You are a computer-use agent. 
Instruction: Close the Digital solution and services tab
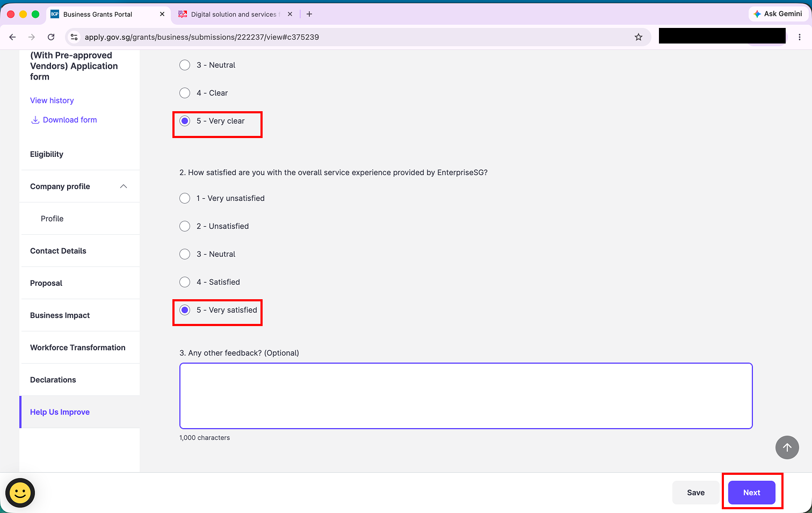(x=290, y=14)
